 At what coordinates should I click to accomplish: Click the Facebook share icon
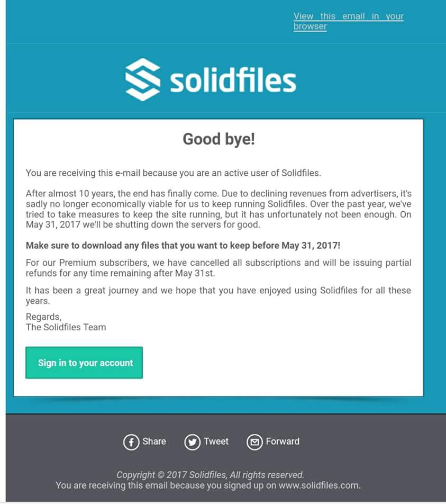(x=131, y=442)
